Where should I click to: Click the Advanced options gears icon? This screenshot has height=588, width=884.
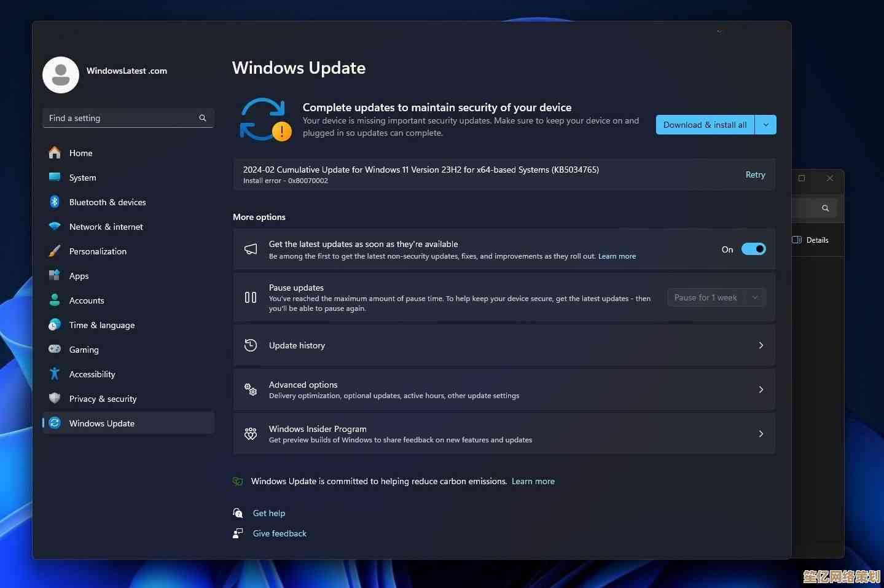251,390
